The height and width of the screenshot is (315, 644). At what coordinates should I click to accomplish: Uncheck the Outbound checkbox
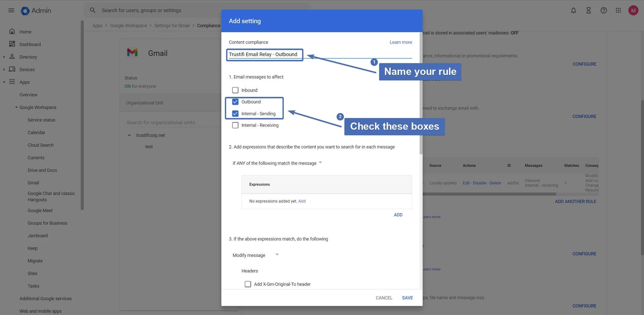(x=235, y=102)
